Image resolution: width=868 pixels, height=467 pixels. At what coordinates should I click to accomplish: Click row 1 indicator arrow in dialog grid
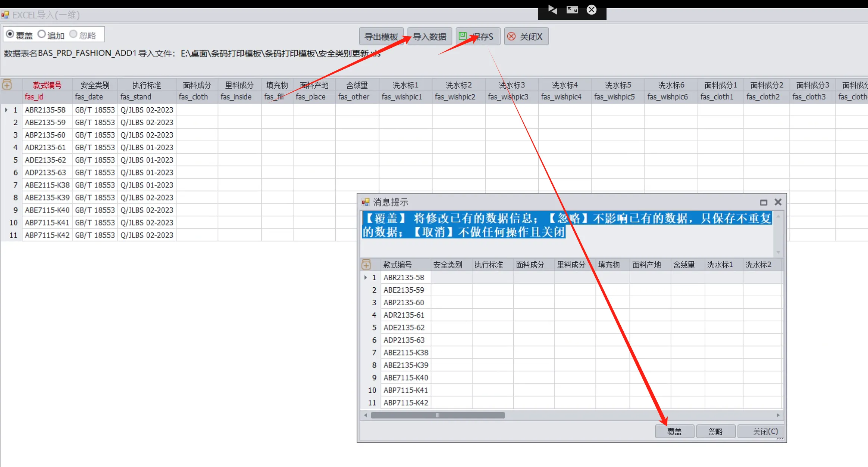[366, 277]
